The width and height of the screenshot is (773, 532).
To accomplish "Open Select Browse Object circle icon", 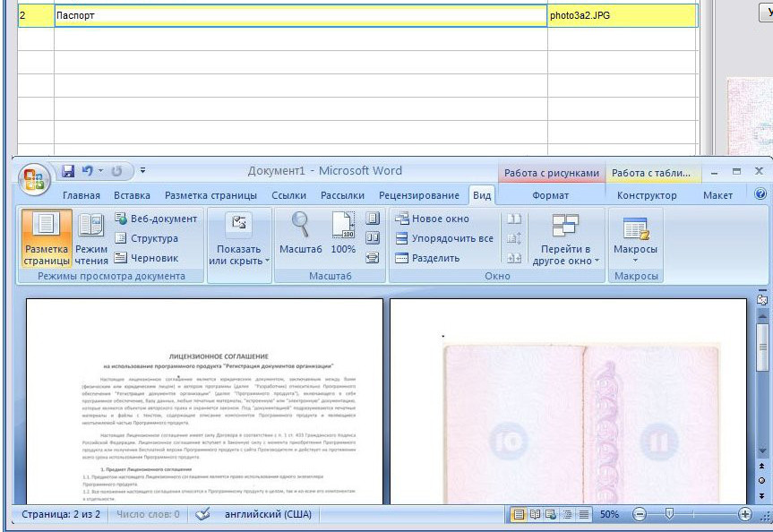I will click(762, 481).
